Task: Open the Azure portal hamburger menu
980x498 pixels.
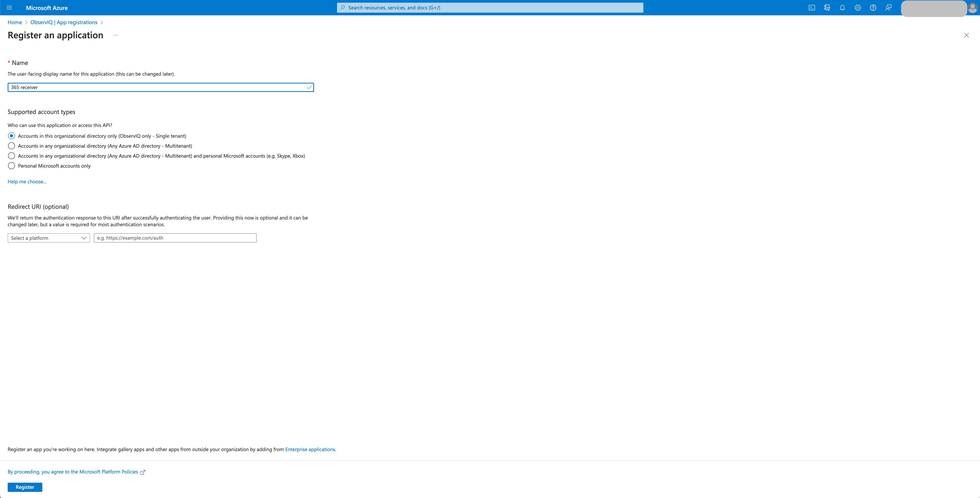Action: [10, 8]
